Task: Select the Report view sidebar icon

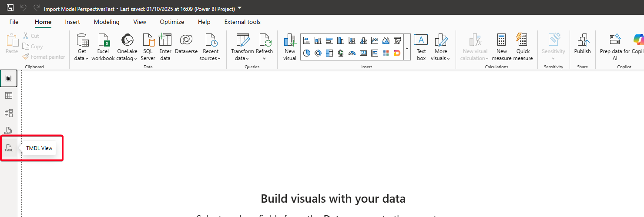Action: [9, 78]
